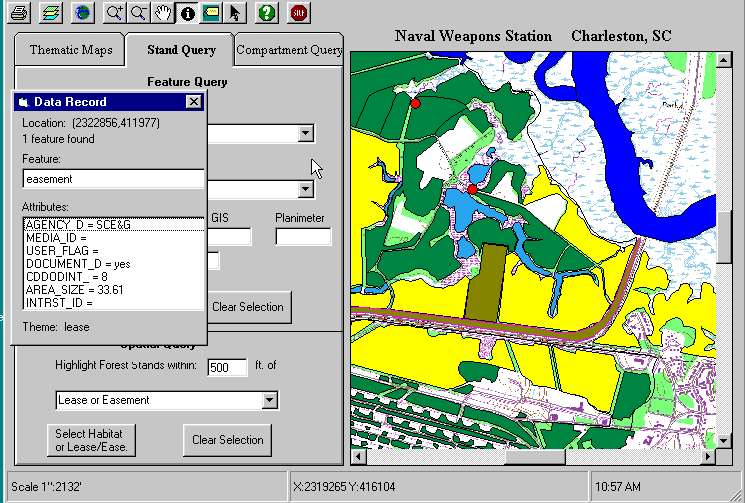
Task: Click Select Habitat or Lease/Ease. button
Action: [x=91, y=440]
